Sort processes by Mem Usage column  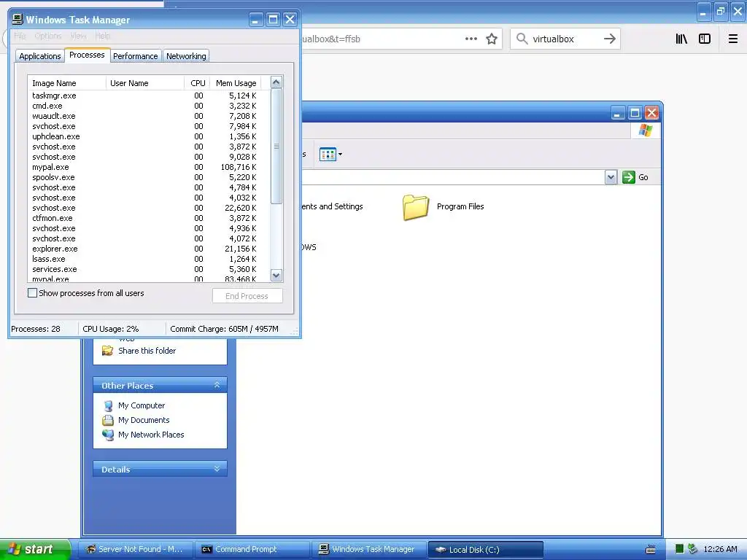(236, 83)
